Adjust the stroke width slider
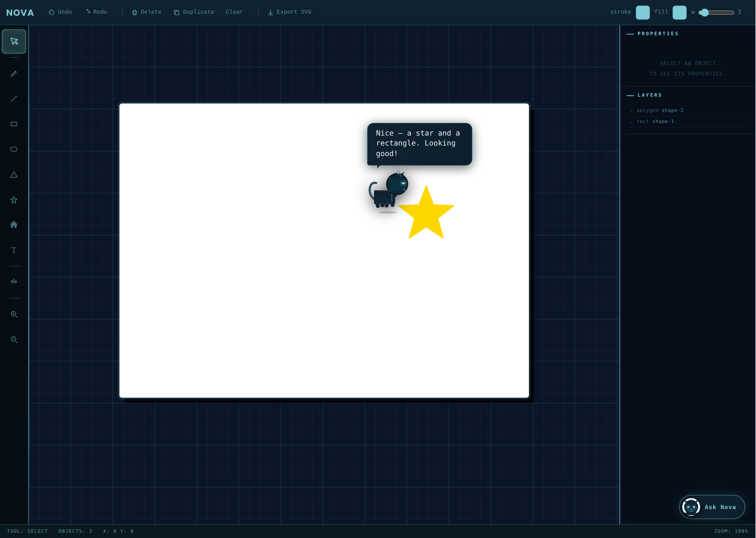The image size is (756, 538). [x=716, y=13]
